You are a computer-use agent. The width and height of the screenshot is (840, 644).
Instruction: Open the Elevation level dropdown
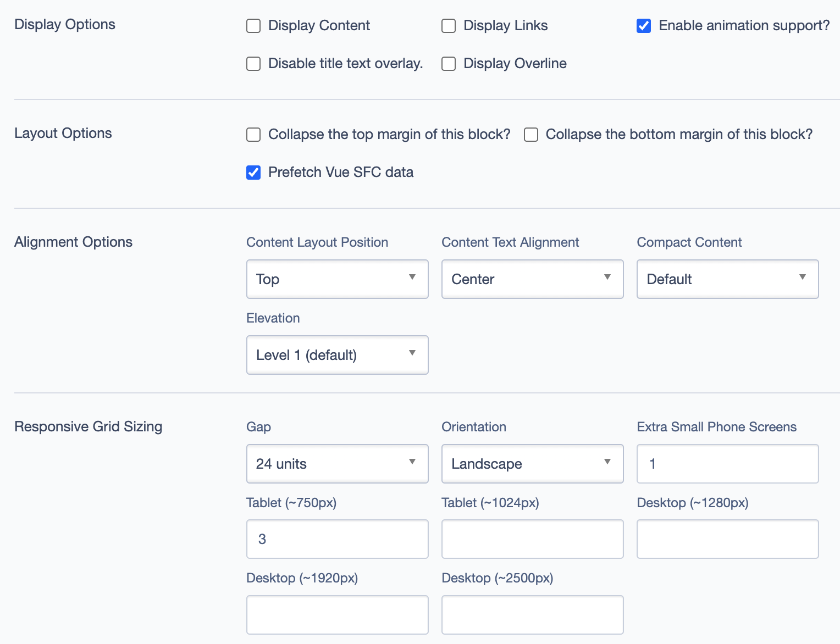[337, 355]
